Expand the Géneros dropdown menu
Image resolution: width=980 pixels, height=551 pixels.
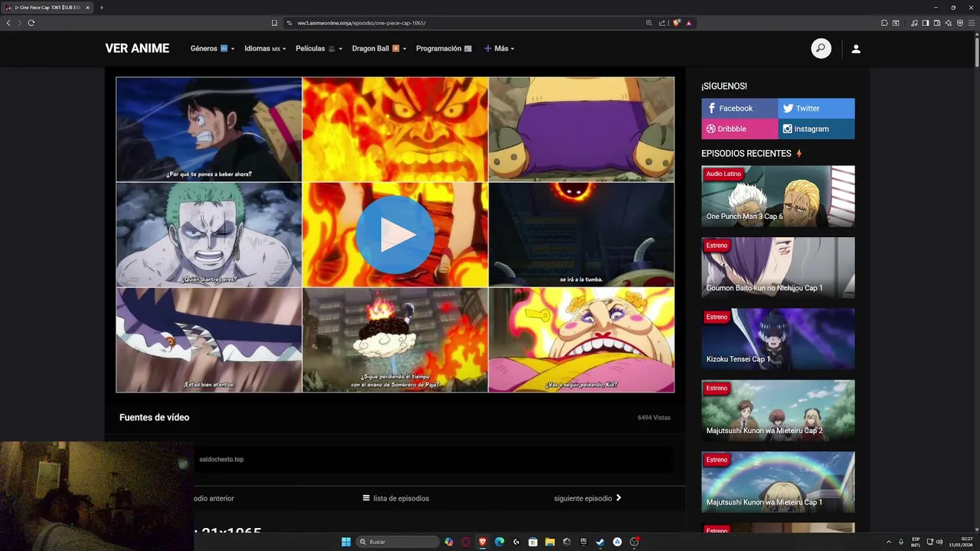[212, 48]
